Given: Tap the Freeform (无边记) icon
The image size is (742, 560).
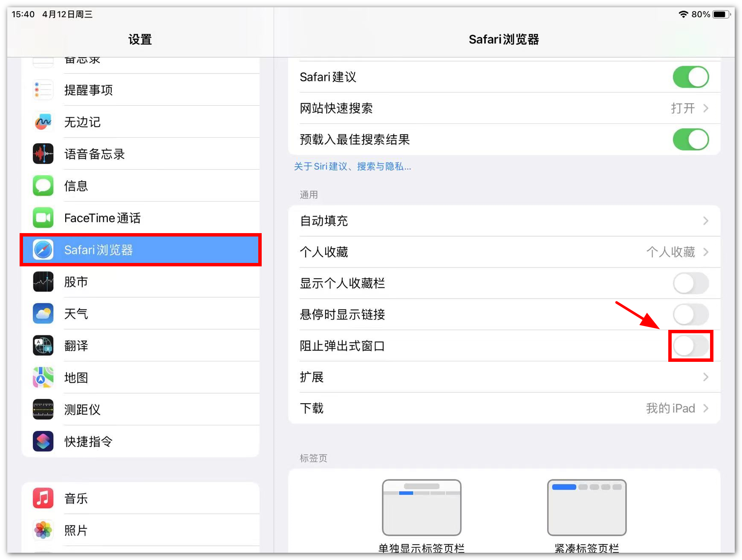Looking at the screenshot, I should tap(43, 122).
